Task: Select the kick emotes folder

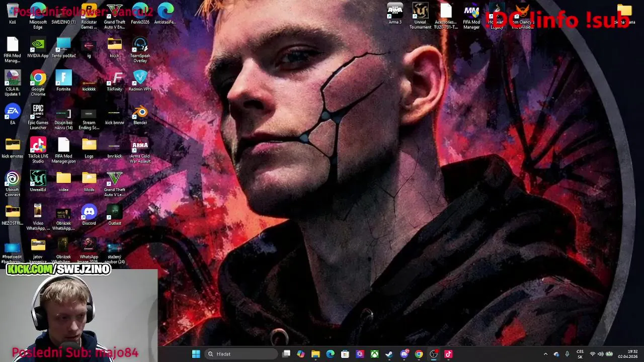Action: pyautogui.click(x=12, y=148)
